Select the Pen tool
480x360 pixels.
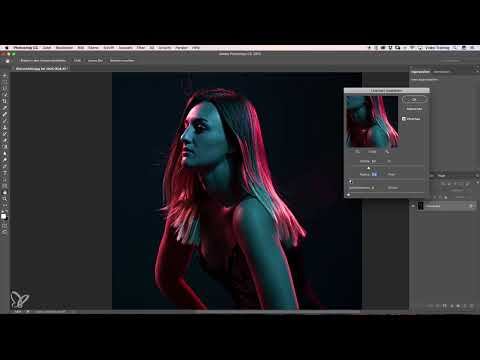5,166
